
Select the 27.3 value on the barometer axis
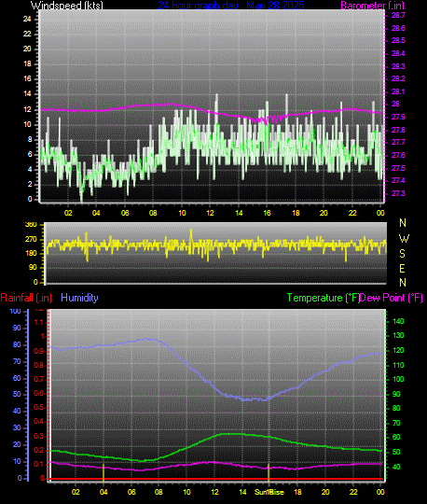398,193
